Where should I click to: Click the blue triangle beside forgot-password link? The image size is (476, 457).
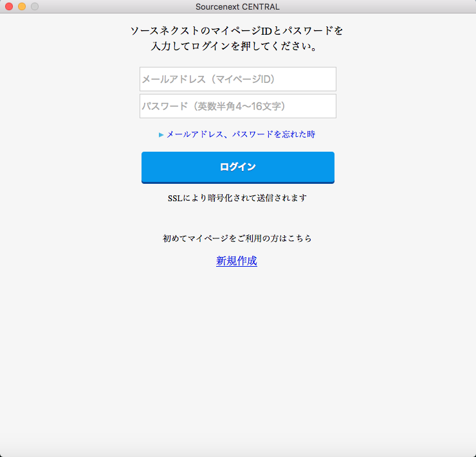pos(161,135)
